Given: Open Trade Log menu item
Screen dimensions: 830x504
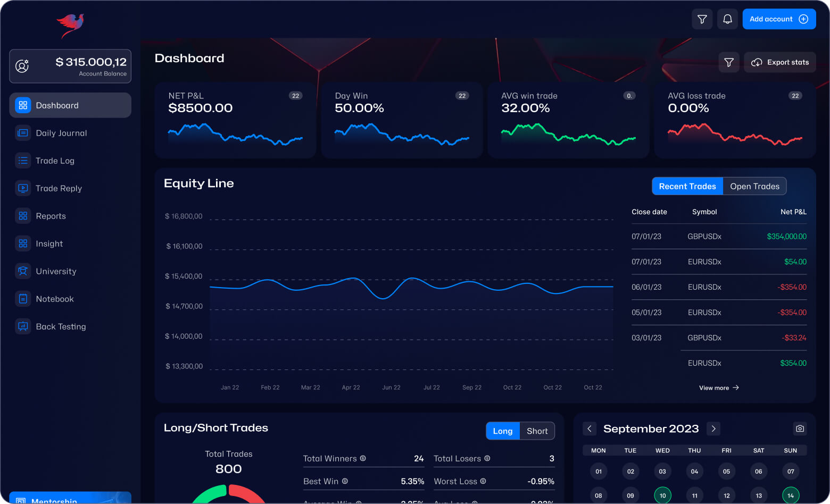Looking at the screenshot, I should point(55,161).
